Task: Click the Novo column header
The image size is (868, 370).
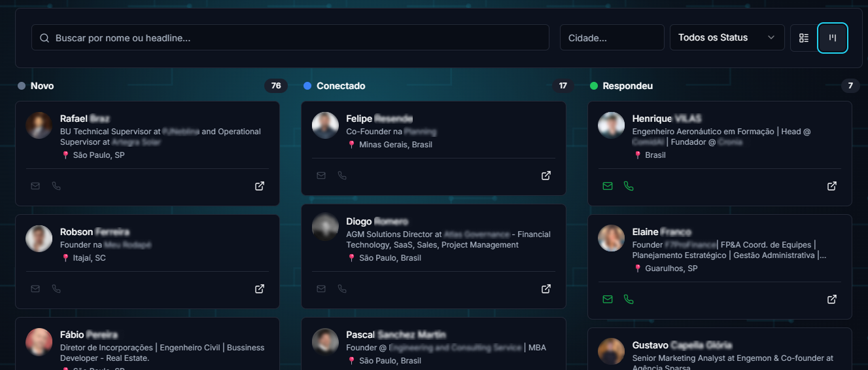Action: 42,86
